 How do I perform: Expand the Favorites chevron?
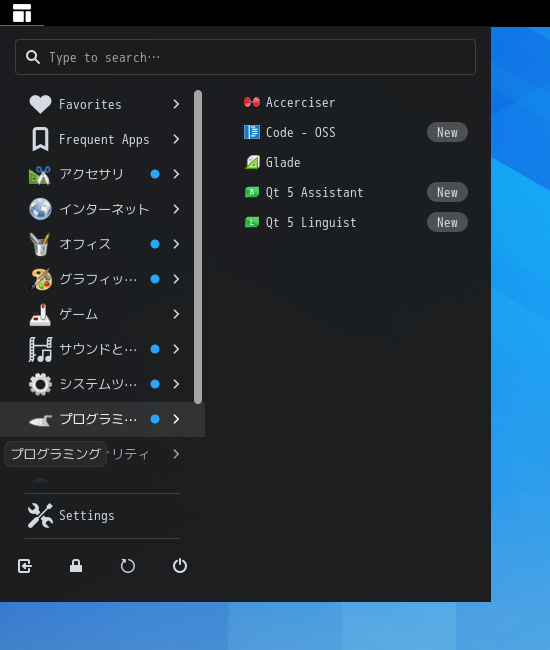click(x=176, y=104)
